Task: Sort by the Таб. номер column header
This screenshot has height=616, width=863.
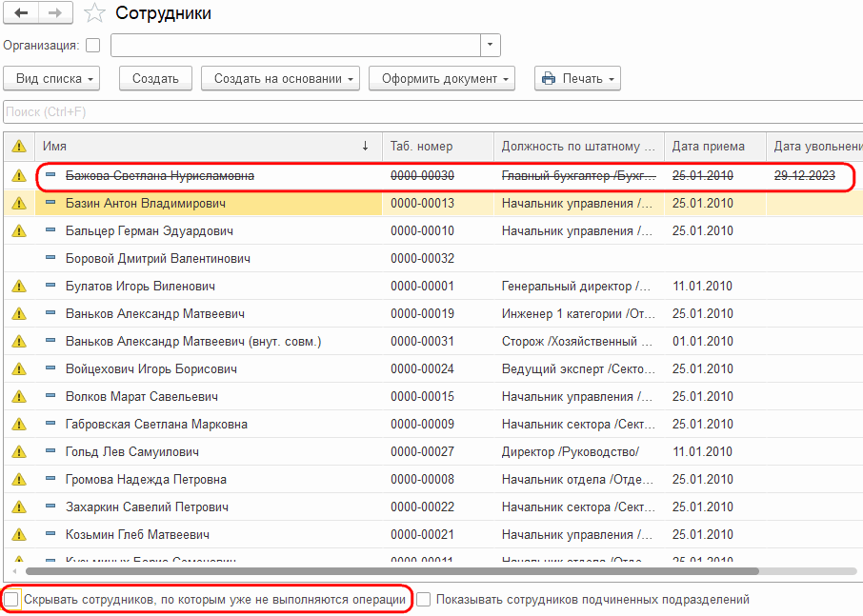Action: click(x=438, y=147)
